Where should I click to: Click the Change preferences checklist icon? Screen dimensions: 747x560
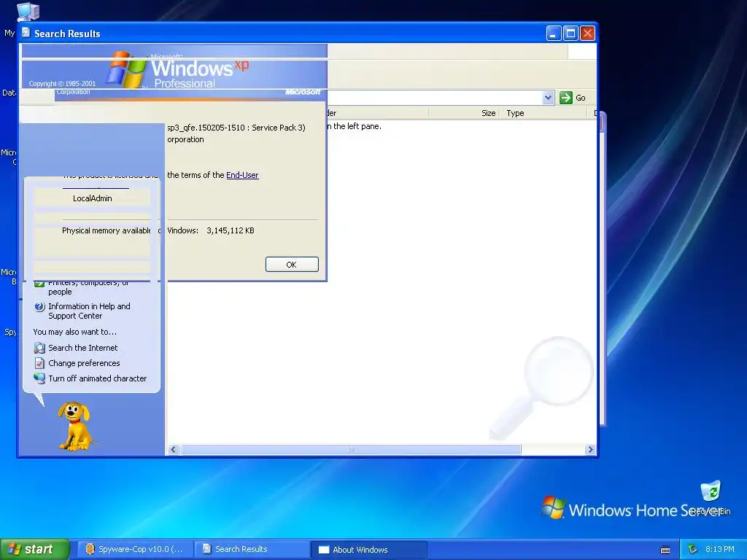pyautogui.click(x=39, y=363)
